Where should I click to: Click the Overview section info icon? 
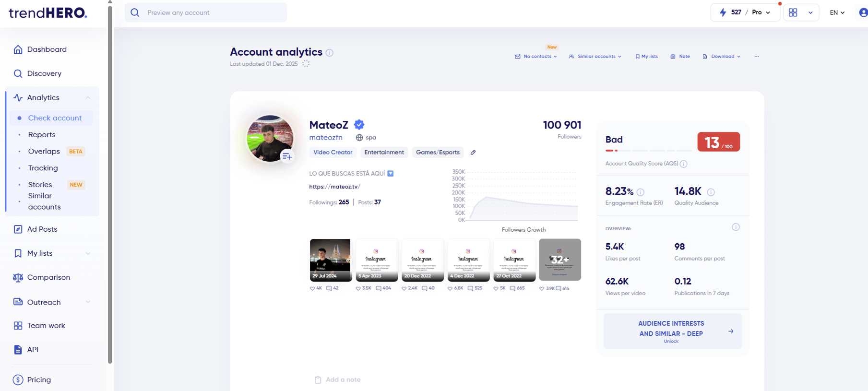coord(736,227)
